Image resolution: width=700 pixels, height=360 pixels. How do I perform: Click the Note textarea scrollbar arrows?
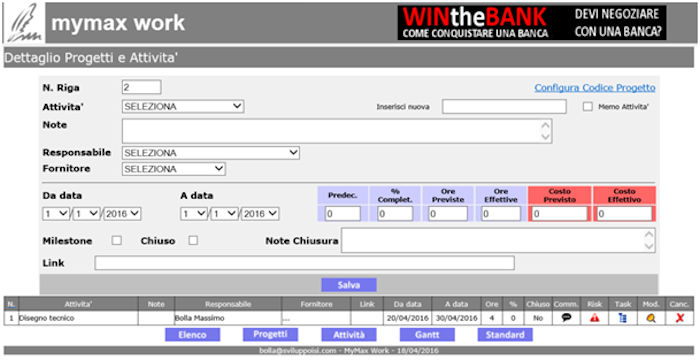click(546, 131)
